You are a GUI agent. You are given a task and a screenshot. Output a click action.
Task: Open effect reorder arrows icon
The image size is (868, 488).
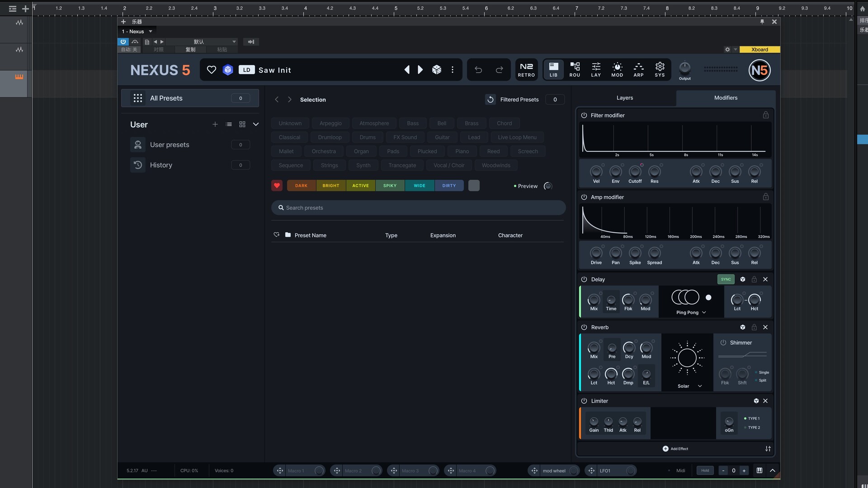click(x=768, y=449)
